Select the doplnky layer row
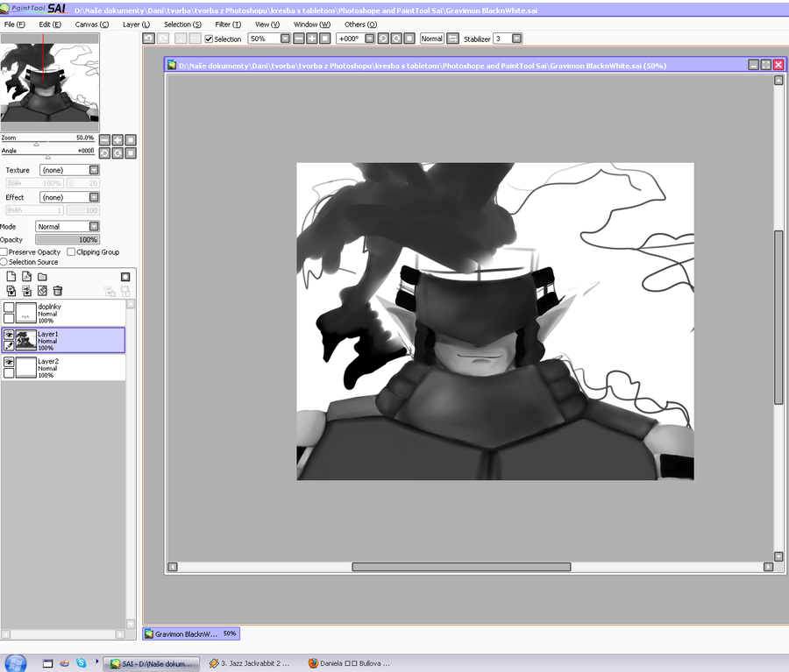Screen dimensions: 789x672 coord(63,313)
